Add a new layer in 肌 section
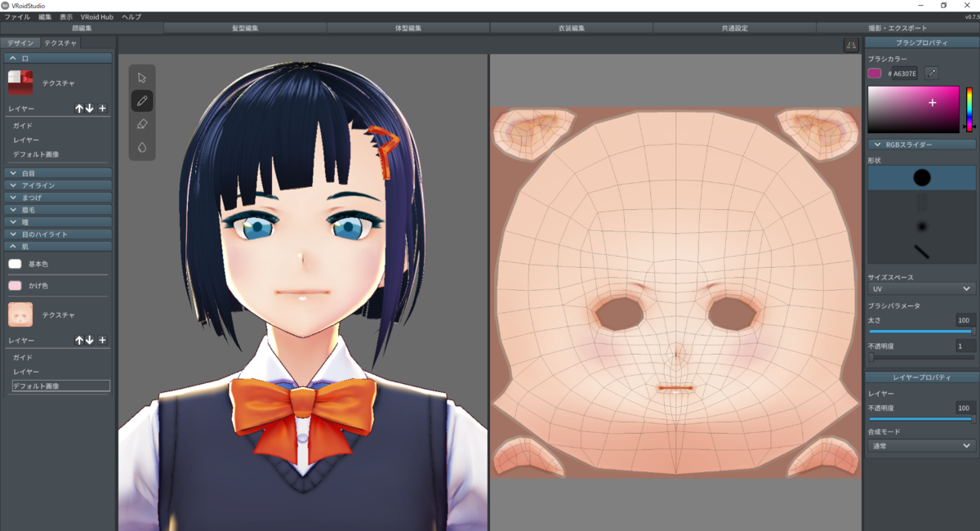This screenshot has width=980, height=531. point(102,340)
